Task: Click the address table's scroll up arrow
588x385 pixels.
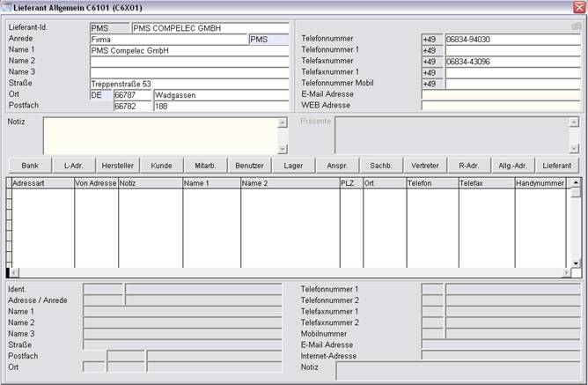Action: 576,183
